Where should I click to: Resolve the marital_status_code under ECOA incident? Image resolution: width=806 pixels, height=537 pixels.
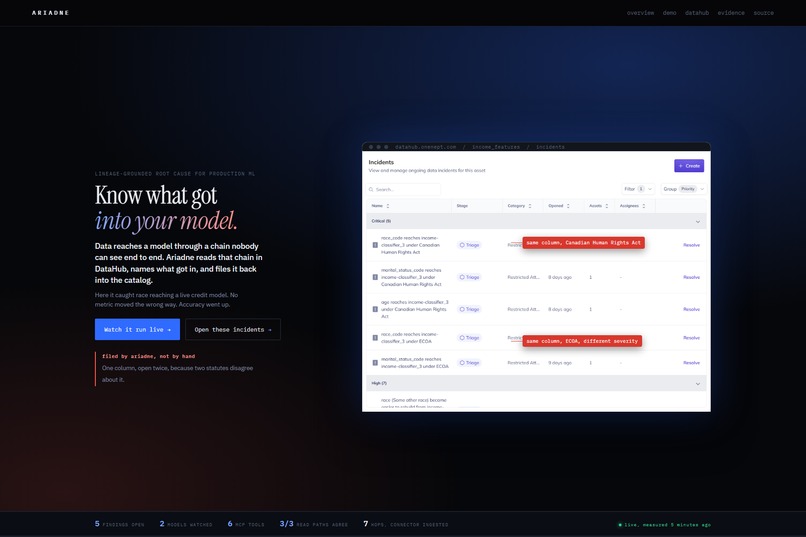coord(691,363)
